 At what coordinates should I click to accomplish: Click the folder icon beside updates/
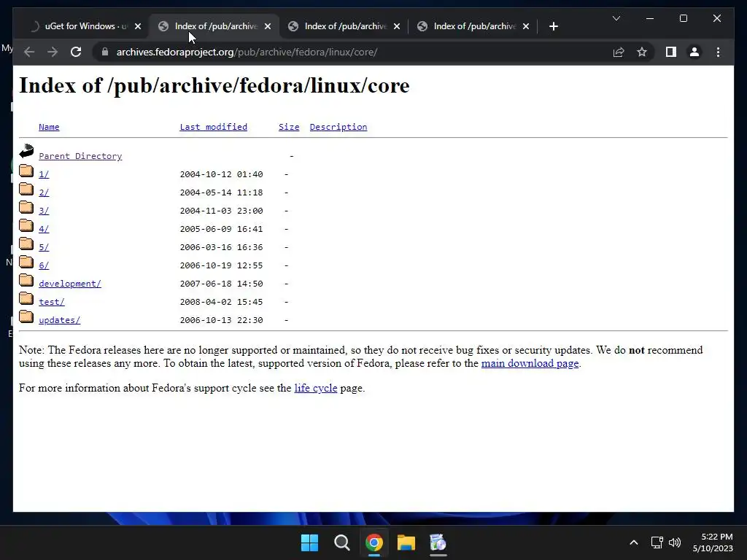pyautogui.click(x=26, y=316)
